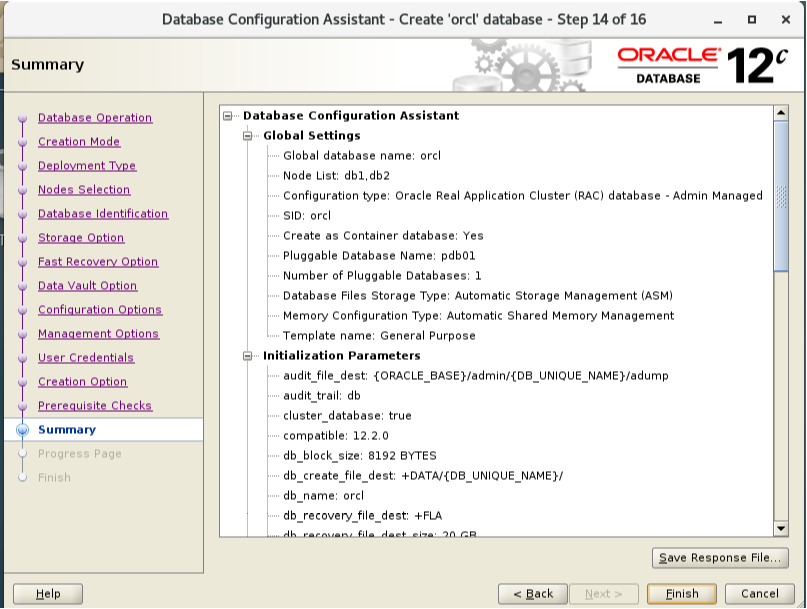
Task: Select the 'Configuration type' RAC database row
Action: click(522, 196)
